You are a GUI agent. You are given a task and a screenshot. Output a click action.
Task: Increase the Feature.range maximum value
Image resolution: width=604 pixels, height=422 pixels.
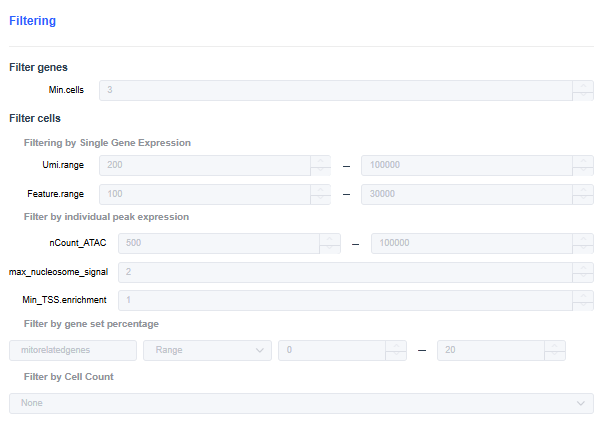[583, 189]
